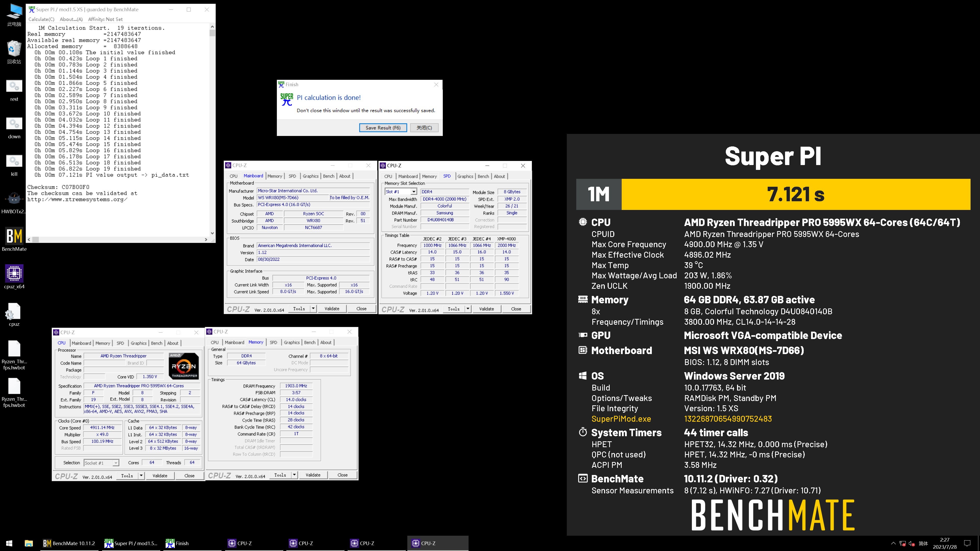The width and height of the screenshot is (980, 551).
Task: Activate the highlighted last CPU-Z taskbar button
Action: tap(437, 543)
